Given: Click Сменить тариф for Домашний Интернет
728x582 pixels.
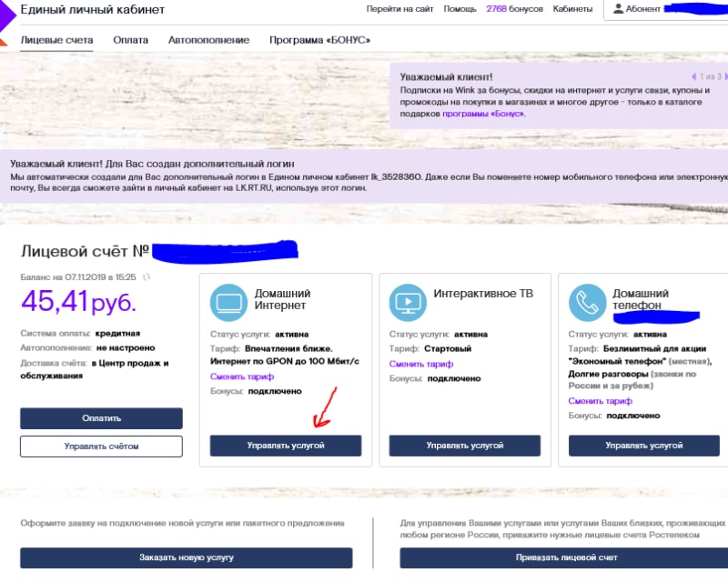Looking at the screenshot, I should (242, 376).
